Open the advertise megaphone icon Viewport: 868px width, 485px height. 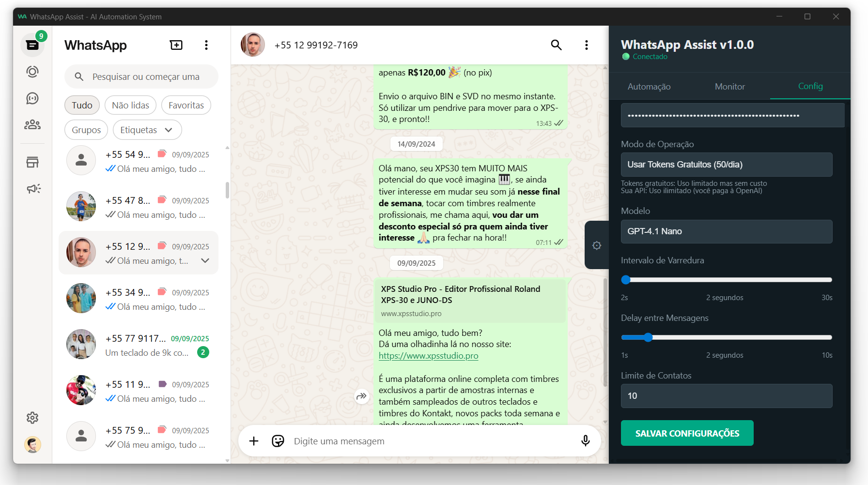pos(33,188)
